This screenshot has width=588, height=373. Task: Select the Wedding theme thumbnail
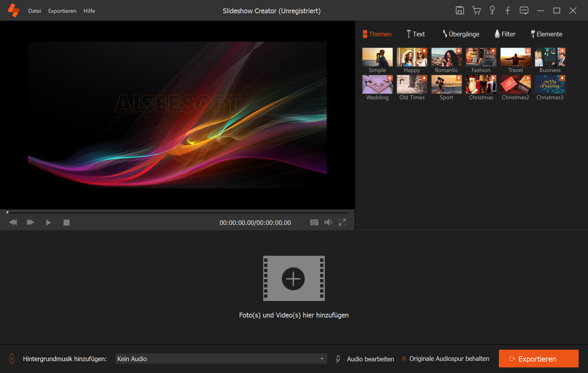click(377, 85)
